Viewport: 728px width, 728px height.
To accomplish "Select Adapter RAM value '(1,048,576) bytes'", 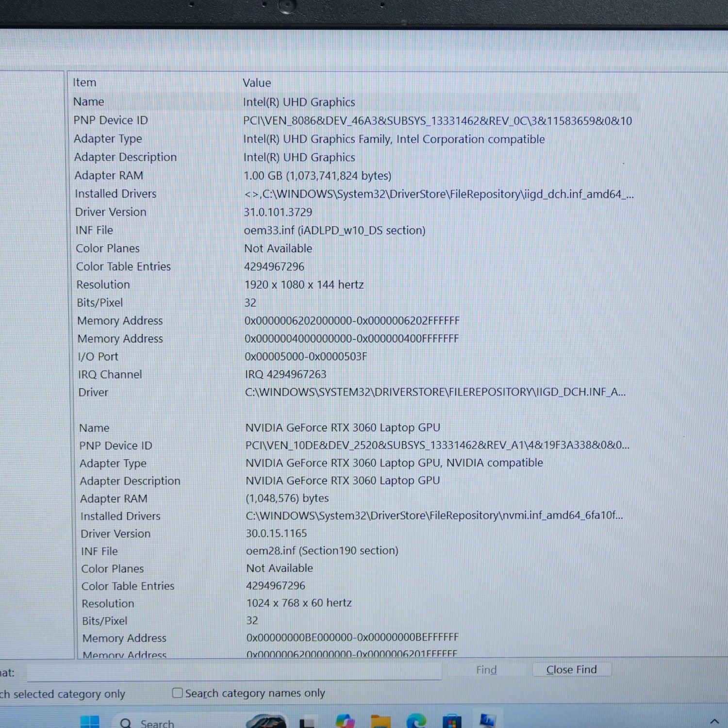I will tap(287, 498).
